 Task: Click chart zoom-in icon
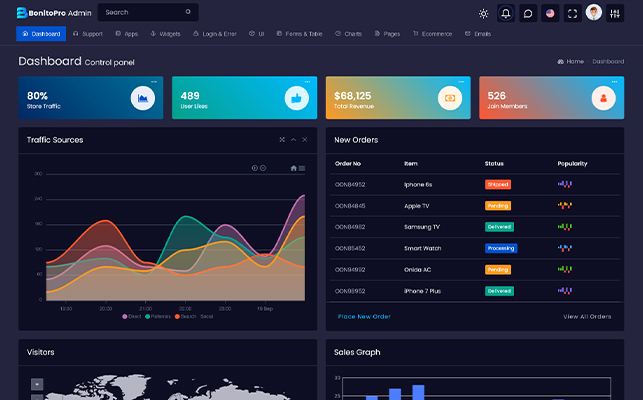click(255, 168)
